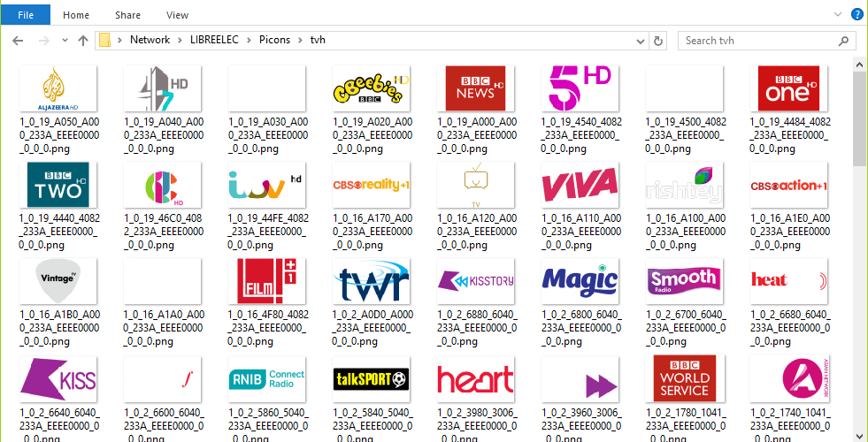Select the CBBC HD picon
868x442 pixels.
click(x=163, y=185)
